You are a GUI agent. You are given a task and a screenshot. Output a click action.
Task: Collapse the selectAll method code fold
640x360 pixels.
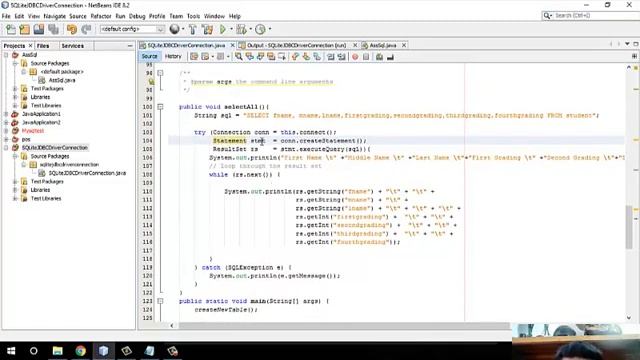coord(160,107)
